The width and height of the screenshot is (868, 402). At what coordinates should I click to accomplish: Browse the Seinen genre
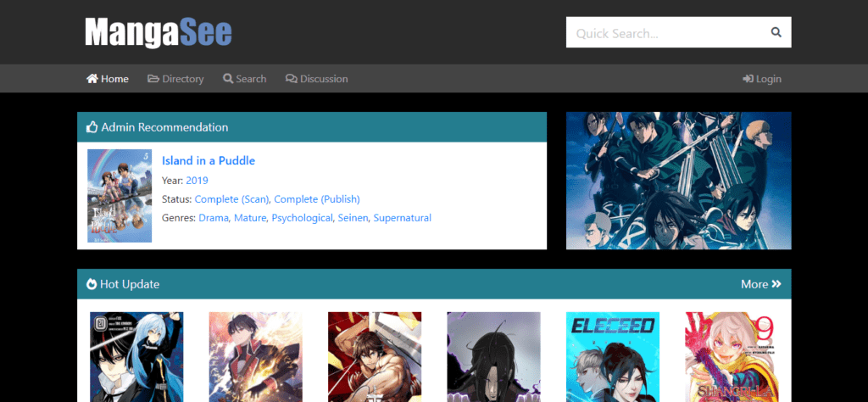[x=353, y=218]
